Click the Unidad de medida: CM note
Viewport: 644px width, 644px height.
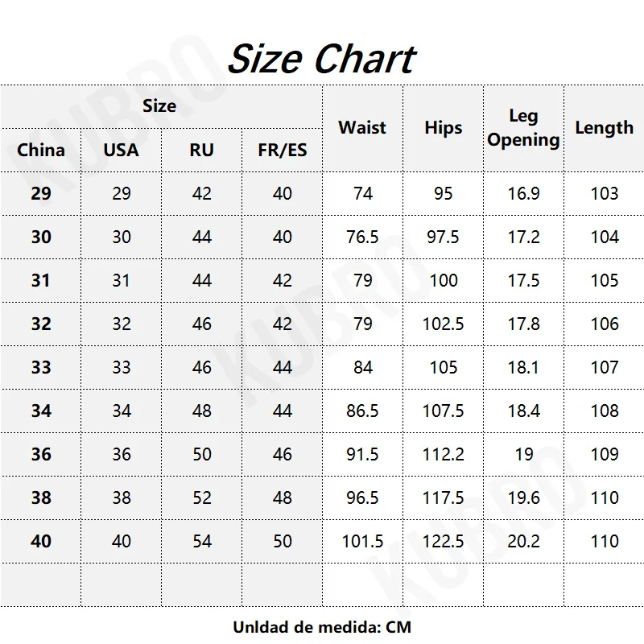pyautogui.click(x=322, y=626)
